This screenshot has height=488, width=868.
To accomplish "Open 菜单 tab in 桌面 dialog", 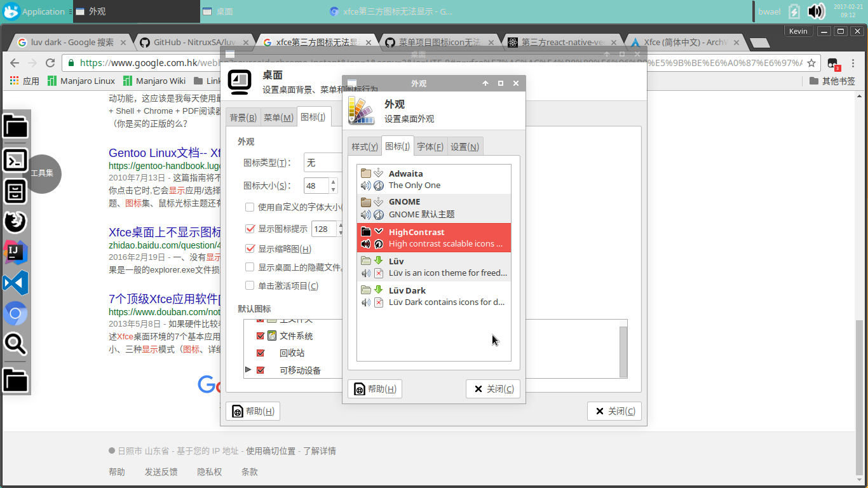I will 278,118.
